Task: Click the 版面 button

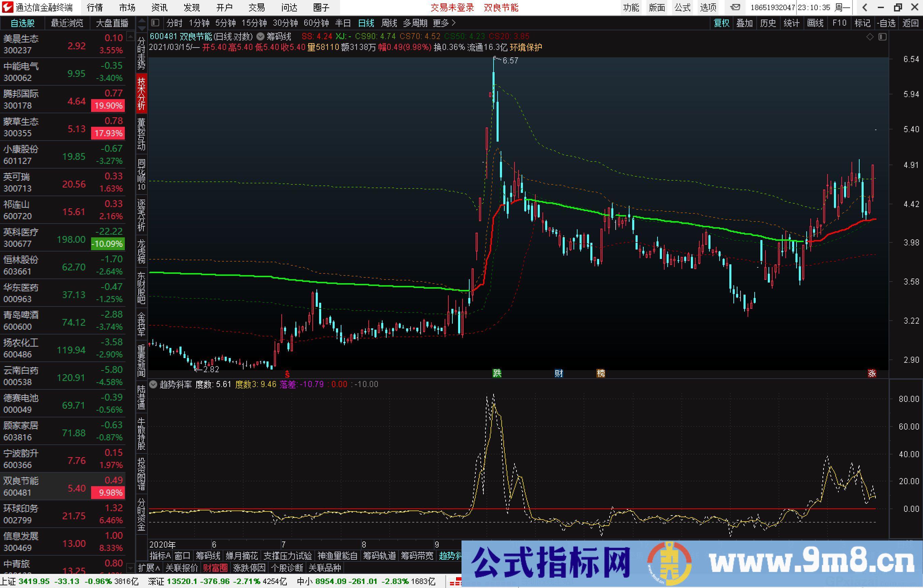Action: tap(657, 7)
